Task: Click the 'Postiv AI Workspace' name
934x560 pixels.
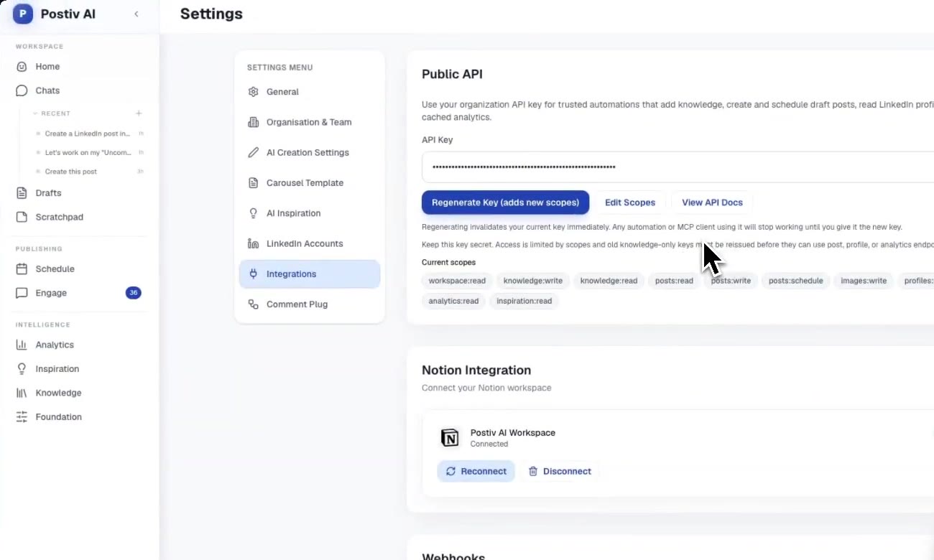Action: tap(512, 433)
